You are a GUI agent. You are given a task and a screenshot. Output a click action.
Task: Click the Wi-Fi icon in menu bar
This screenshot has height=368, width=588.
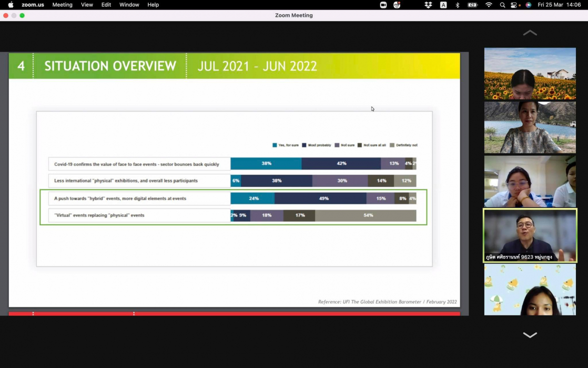pos(489,5)
